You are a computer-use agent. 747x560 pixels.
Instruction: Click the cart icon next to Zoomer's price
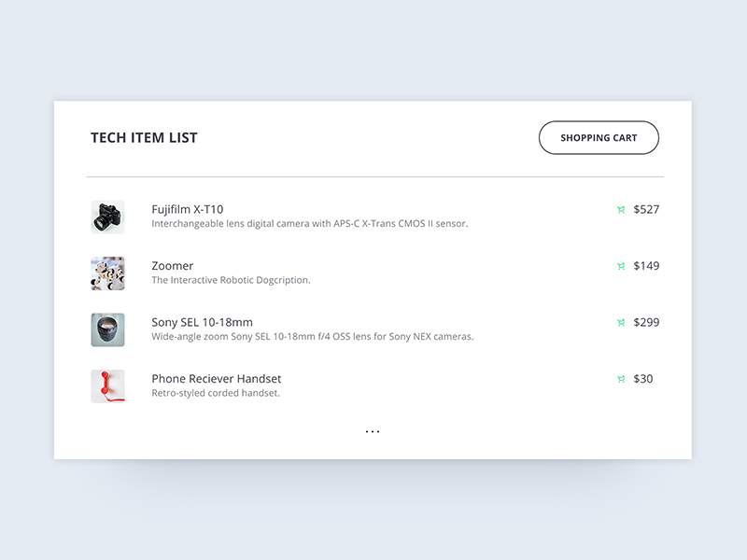[620, 266]
